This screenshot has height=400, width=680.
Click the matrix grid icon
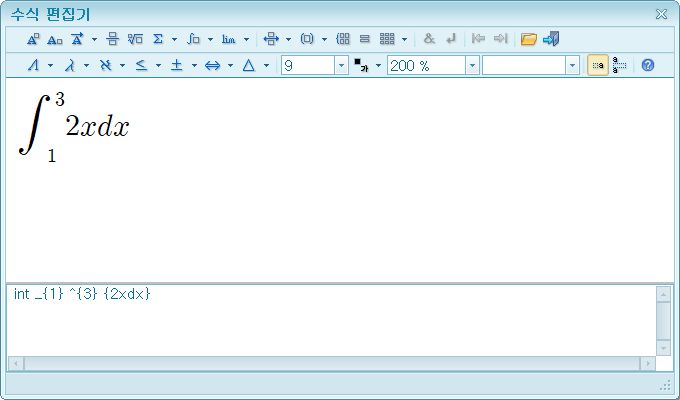(x=387, y=39)
